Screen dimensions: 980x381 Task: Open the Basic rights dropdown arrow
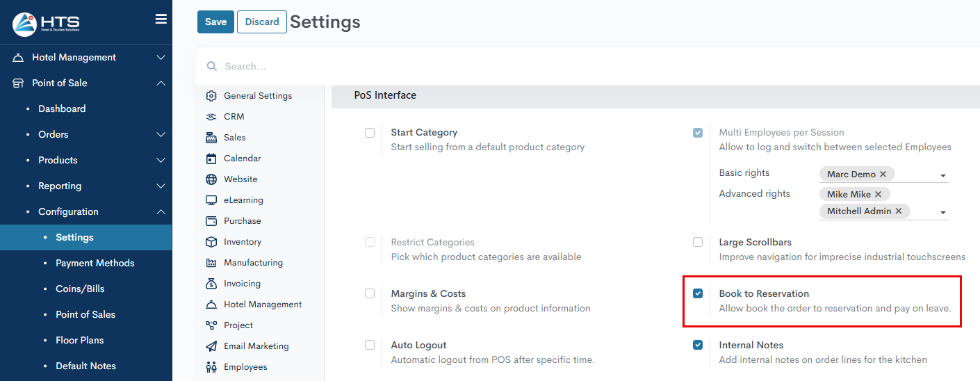[x=943, y=176]
